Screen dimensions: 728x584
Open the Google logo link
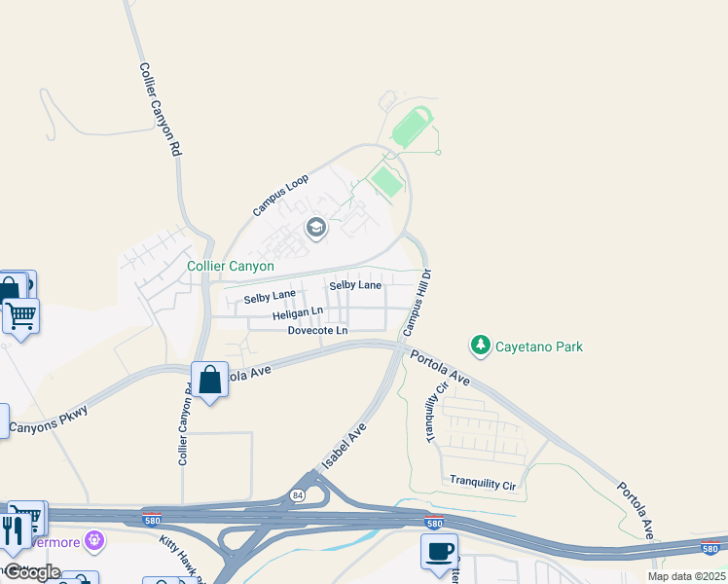point(32,573)
